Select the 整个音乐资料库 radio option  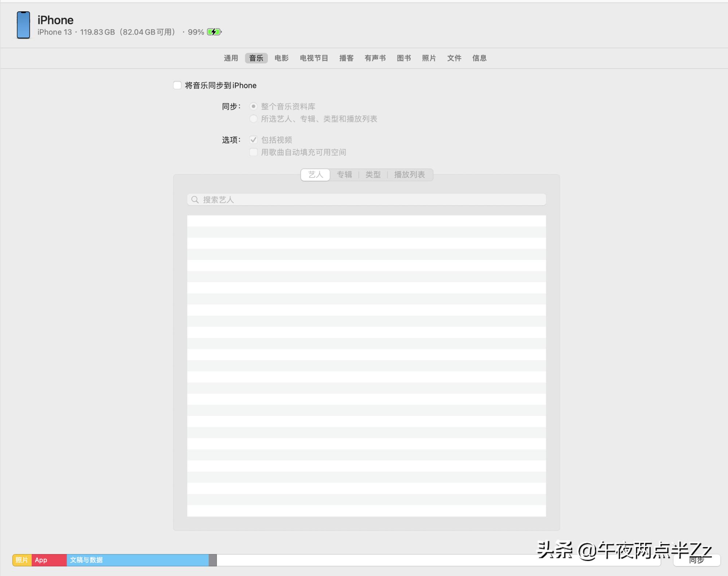click(254, 106)
